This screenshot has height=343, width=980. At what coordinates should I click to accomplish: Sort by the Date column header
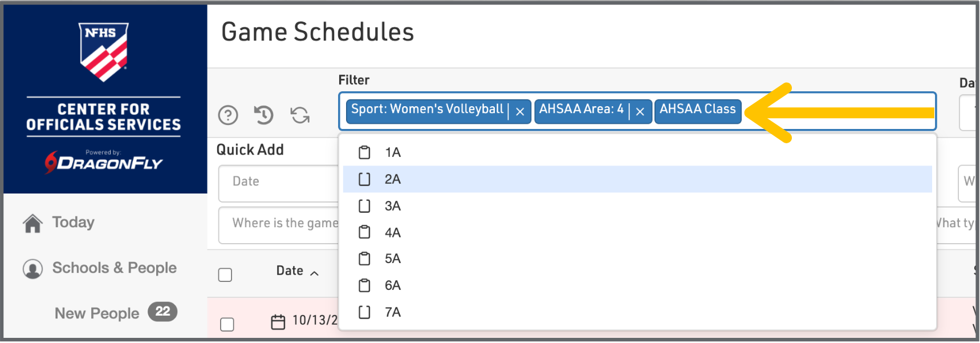pyautogui.click(x=290, y=271)
